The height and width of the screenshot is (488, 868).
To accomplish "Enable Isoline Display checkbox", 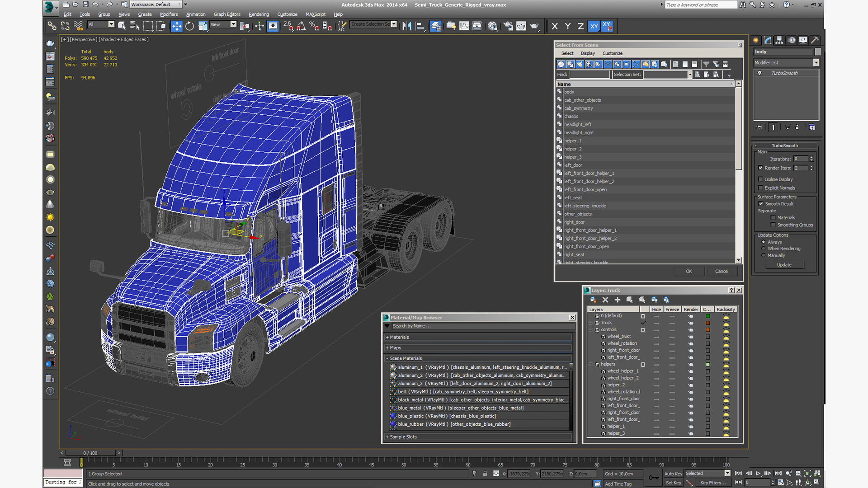I will click(x=760, y=179).
